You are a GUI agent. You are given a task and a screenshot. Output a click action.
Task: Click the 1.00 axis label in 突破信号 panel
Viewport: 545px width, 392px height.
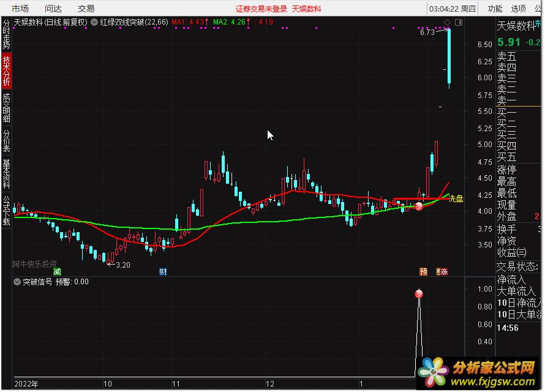(484, 288)
